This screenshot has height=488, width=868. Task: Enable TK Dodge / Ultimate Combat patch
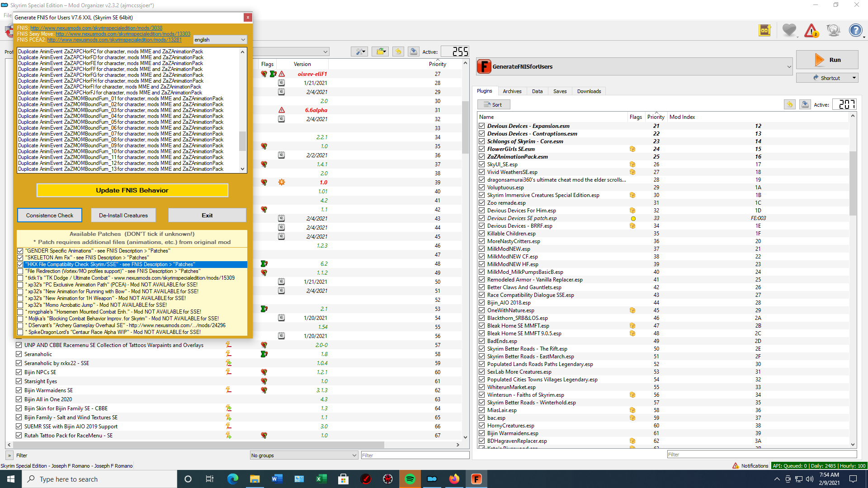(20, 278)
